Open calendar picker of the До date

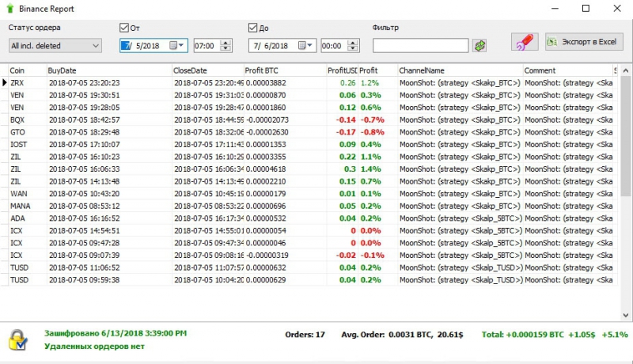pyautogui.click(x=305, y=46)
